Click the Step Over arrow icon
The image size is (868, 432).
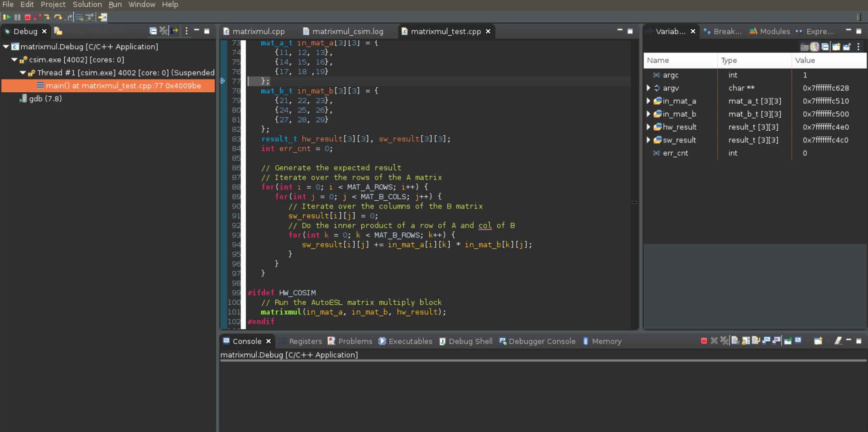[58, 17]
